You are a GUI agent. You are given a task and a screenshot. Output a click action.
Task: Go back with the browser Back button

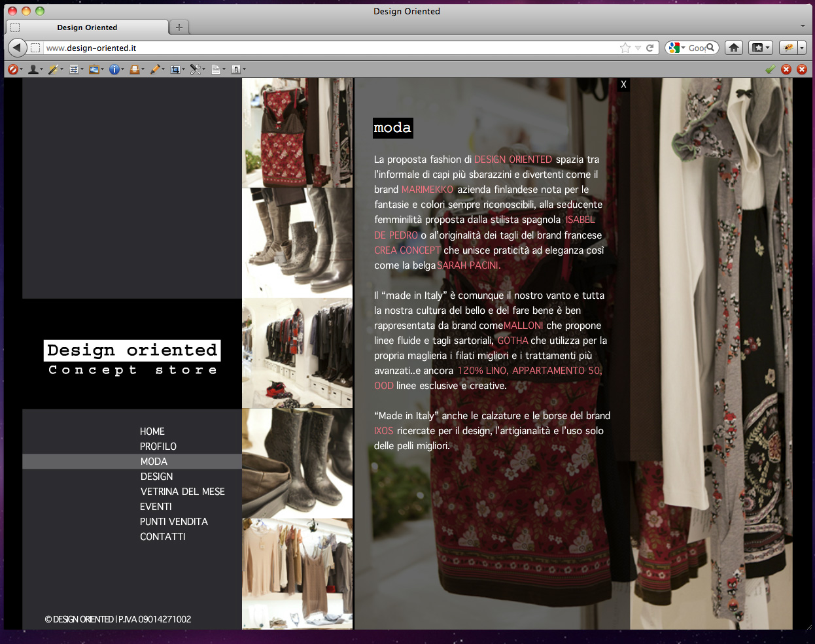(18, 48)
